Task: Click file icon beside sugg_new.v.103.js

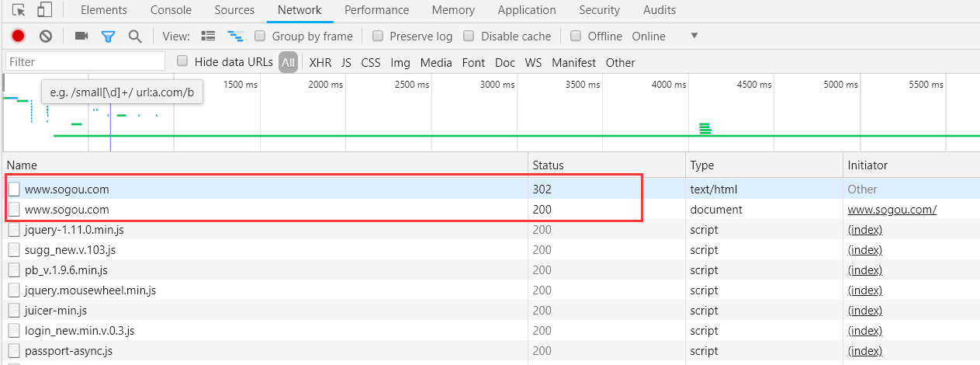Action: [14, 249]
